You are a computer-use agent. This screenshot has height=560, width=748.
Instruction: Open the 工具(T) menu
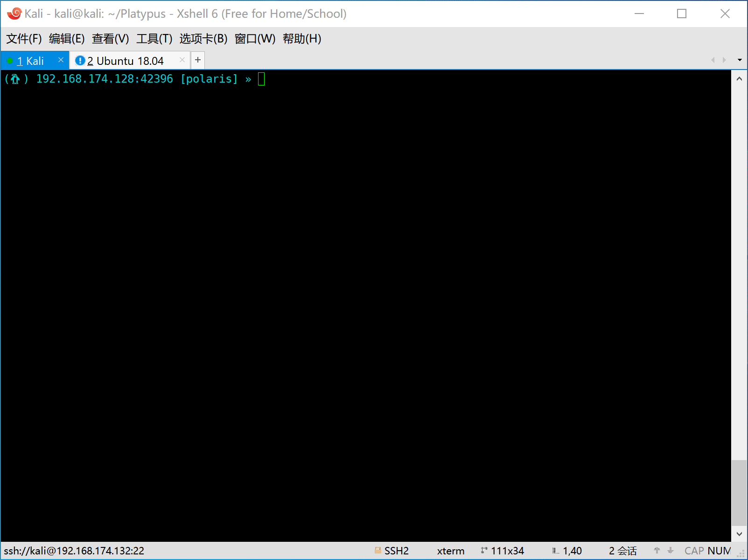tap(154, 39)
